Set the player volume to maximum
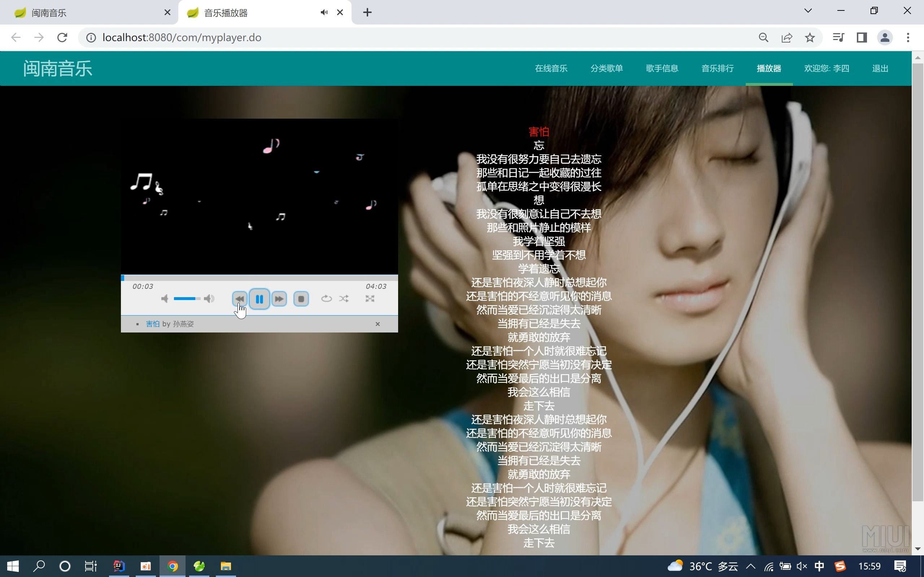The image size is (924, 577). [209, 299]
